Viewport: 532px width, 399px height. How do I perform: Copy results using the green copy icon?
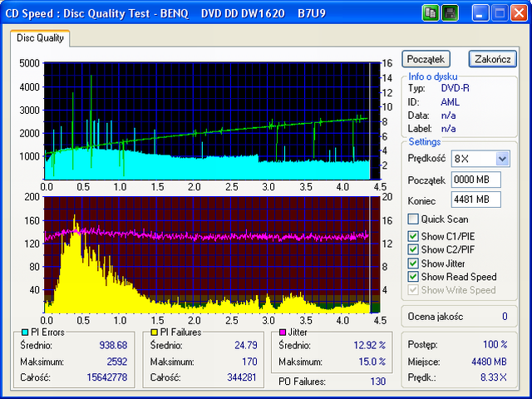pyautogui.click(x=431, y=13)
